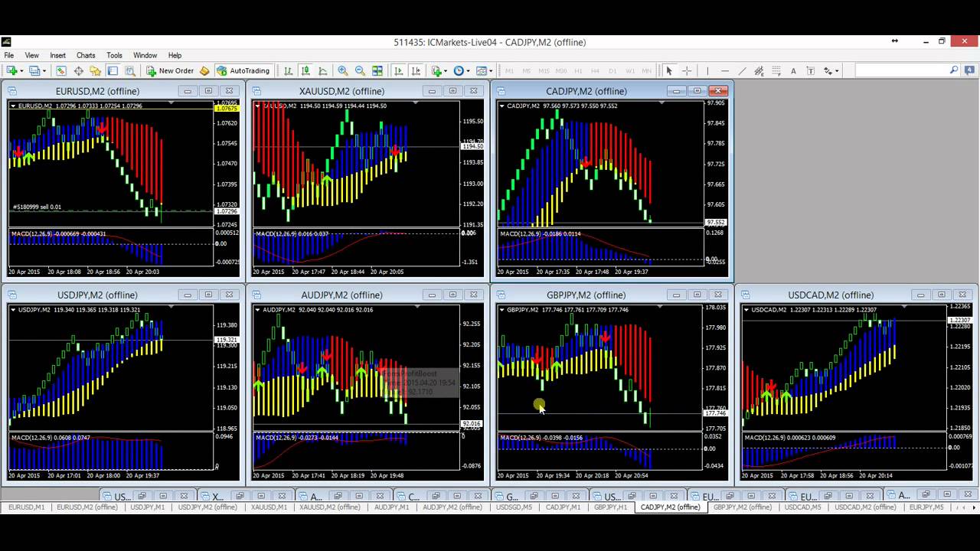Open the Tools menu

[x=114, y=55]
